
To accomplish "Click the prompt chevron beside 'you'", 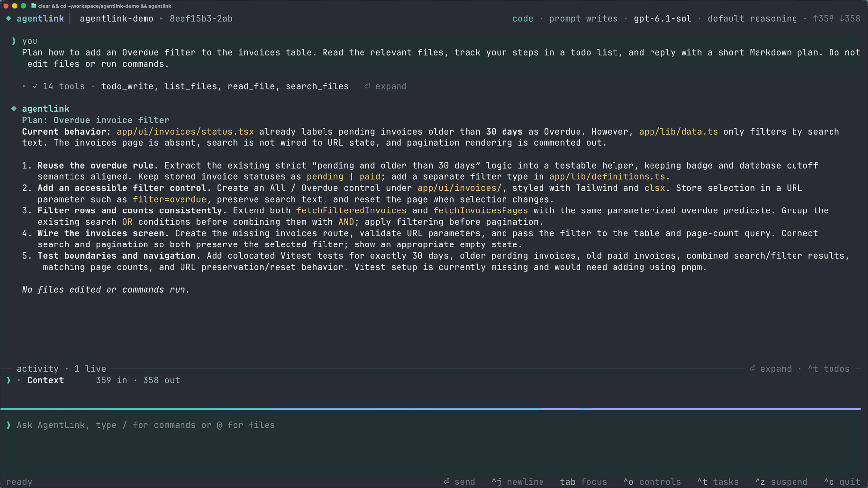I will pos(14,41).
